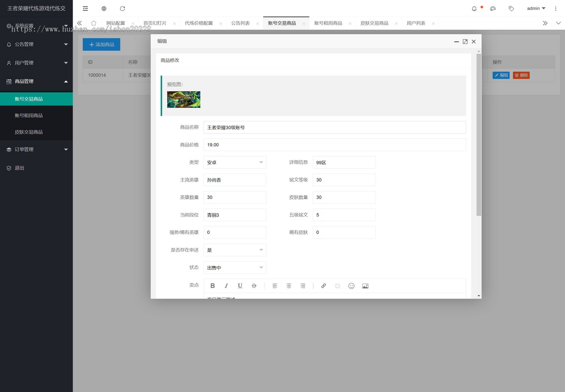The height and width of the screenshot is (392, 565).
Task: Align text right in the editor
Action: (x=303, y=286)
